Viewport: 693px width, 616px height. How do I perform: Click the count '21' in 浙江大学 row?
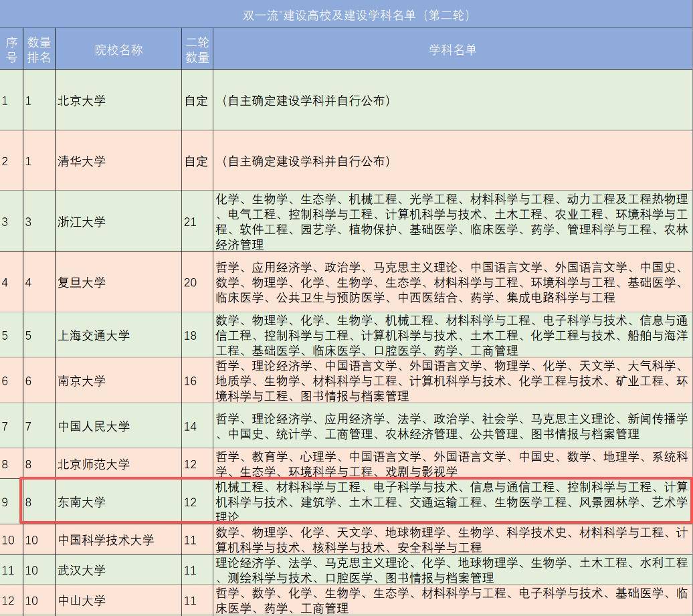pyautogui.click(x=191, y=221)
